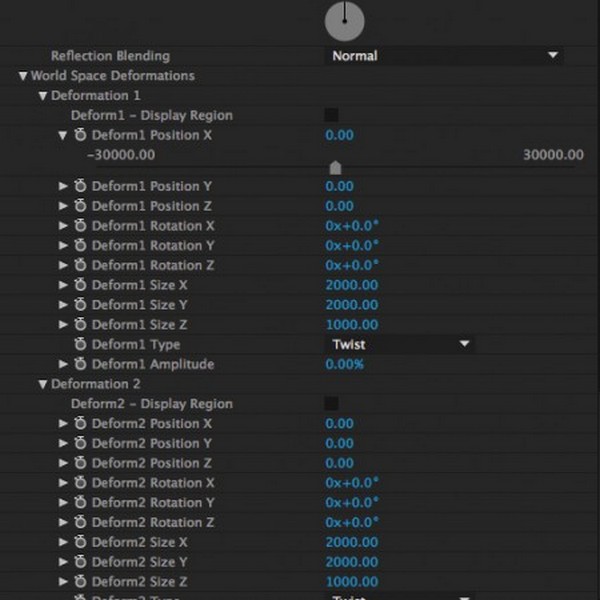
Task: Expand the Deform2 Position X property
Action: pyautogui.click(x=63, y=423)
